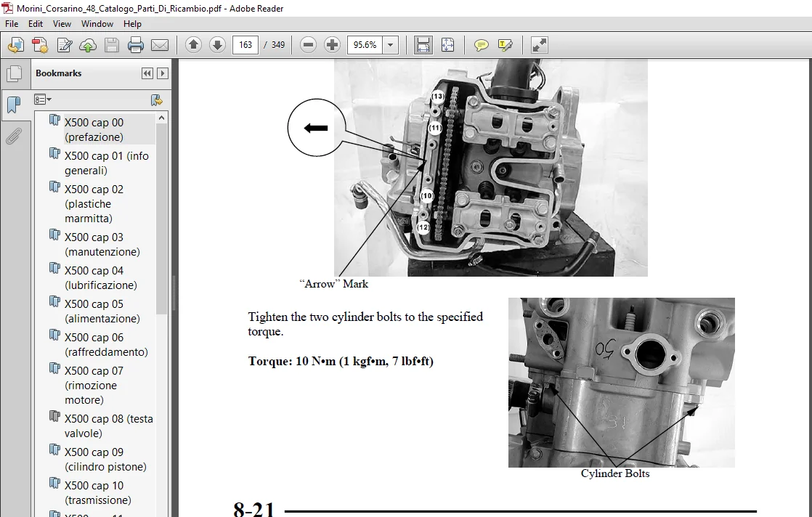Image resolution: width=812 pixels, height=517 pixels.
Task: Open the Edit/Sign document toolbar icon
Action: (x=64, y=45)
